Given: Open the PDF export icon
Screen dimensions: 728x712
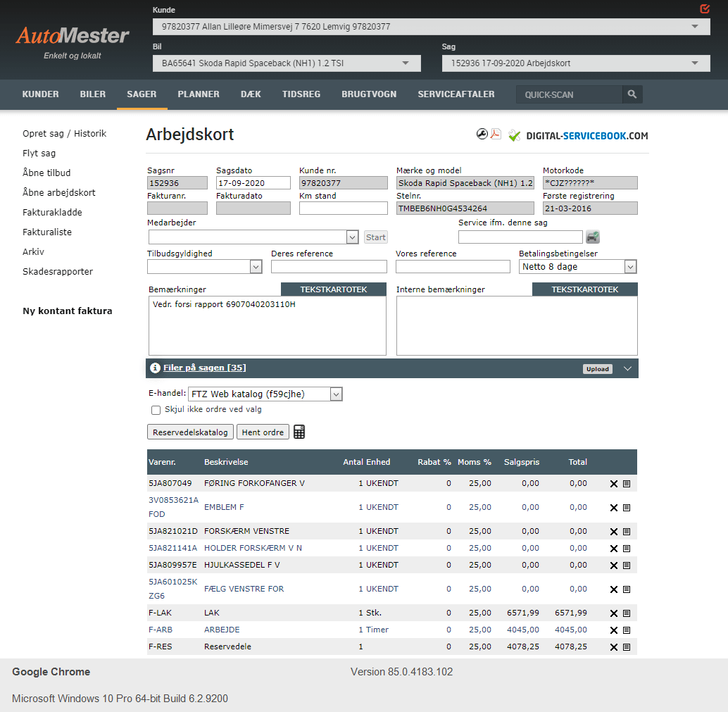Looking at the screenshot, I should (x=496, y=135).
